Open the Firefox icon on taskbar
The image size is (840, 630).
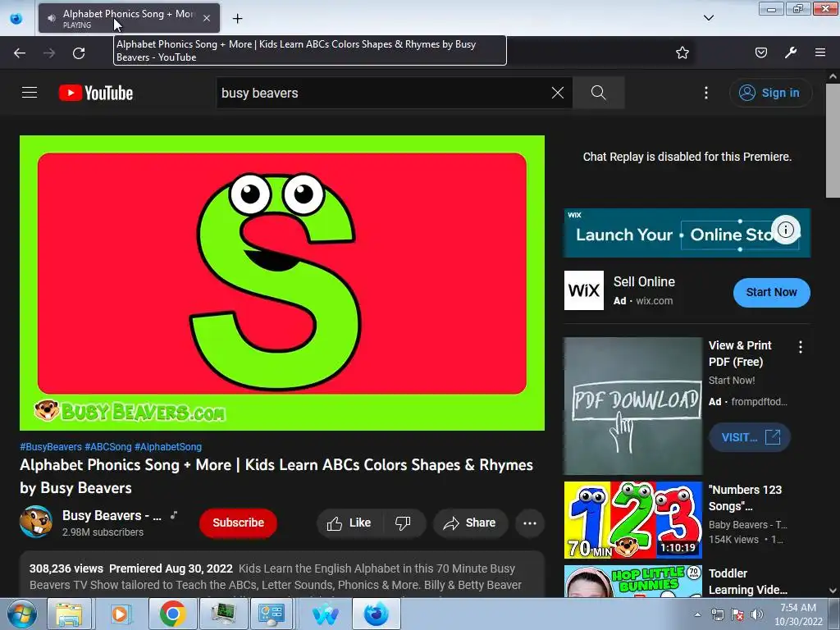pos(376,614)
